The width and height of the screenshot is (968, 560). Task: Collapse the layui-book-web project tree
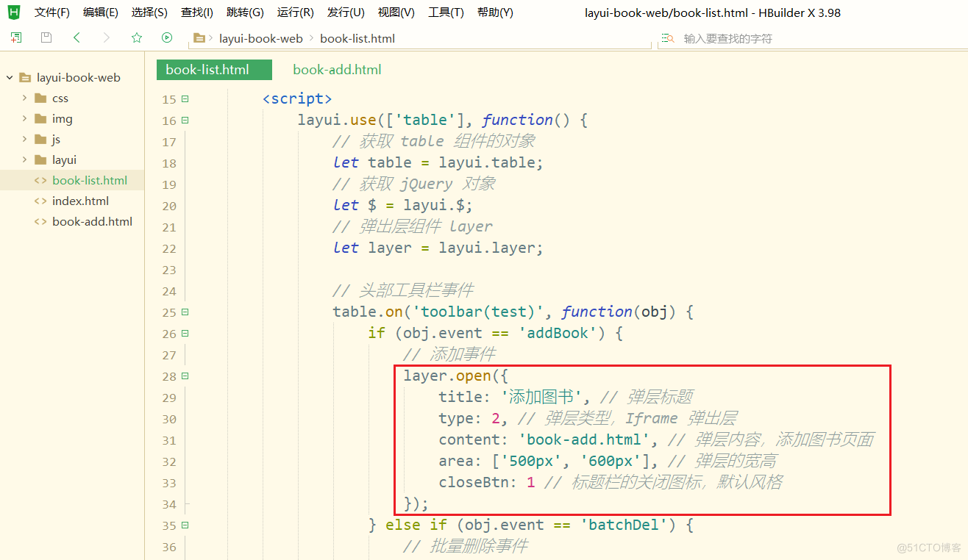[x=10, y=77]
